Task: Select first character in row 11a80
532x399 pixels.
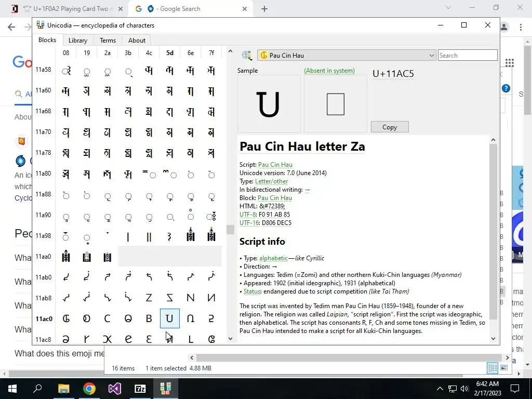Action: coord(66,174)
